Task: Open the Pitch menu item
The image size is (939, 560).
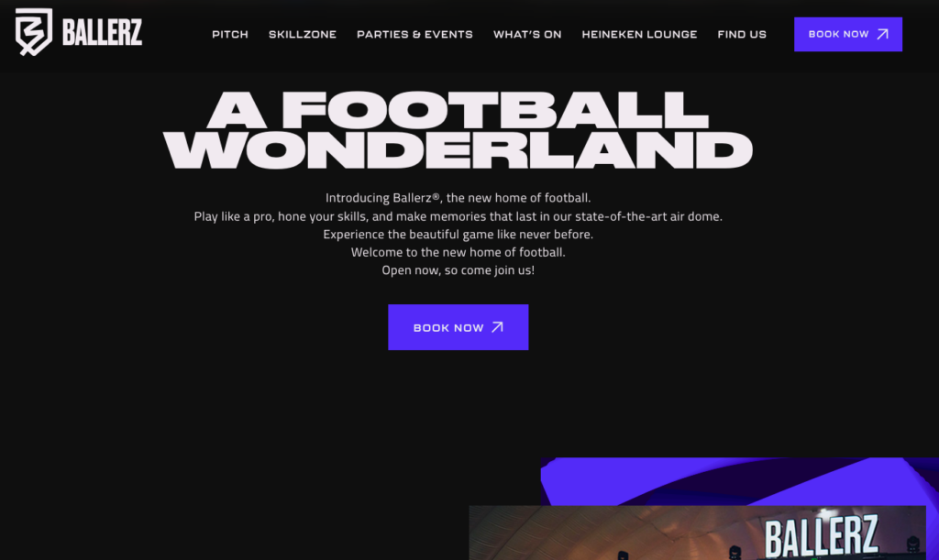Action: click(230, 35)
